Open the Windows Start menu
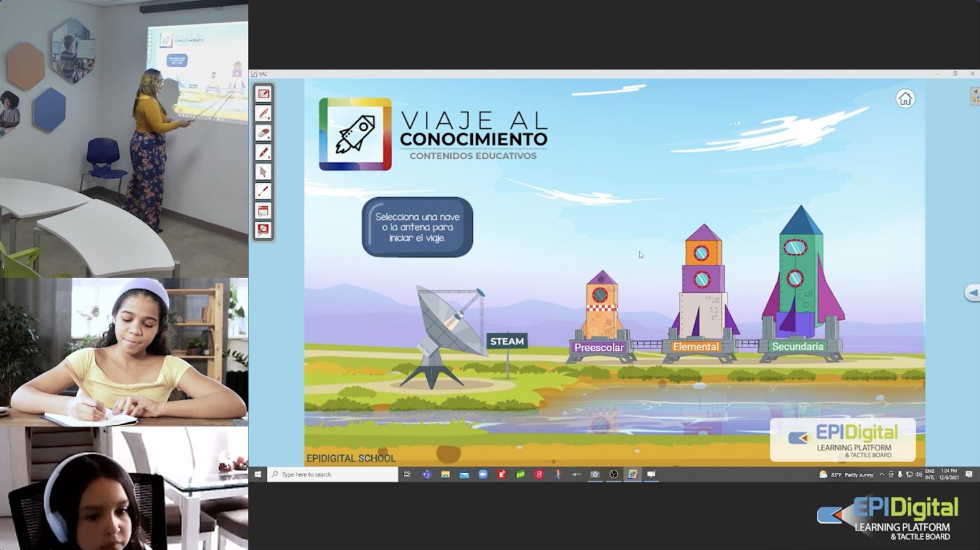The image size is (980, 550). click(258, 474)
